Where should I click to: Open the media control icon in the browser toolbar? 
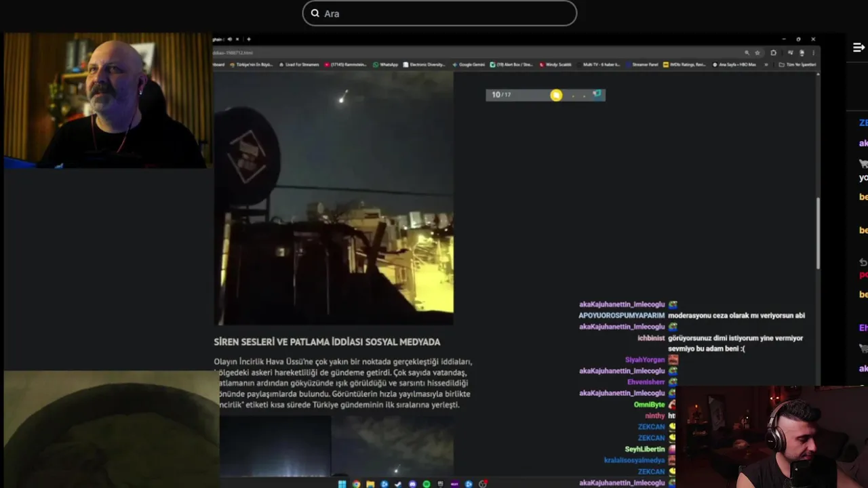790,53
